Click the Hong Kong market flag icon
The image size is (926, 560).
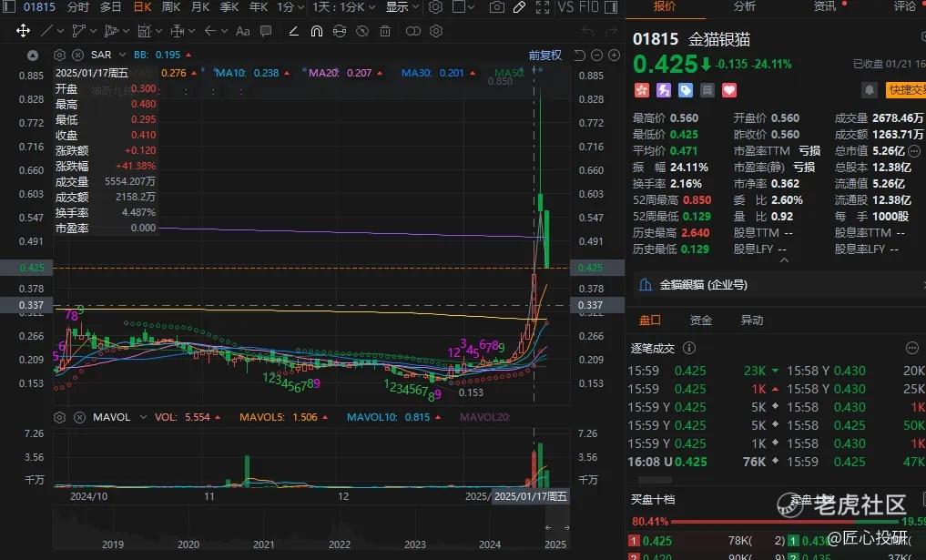(x=641, y=90)
